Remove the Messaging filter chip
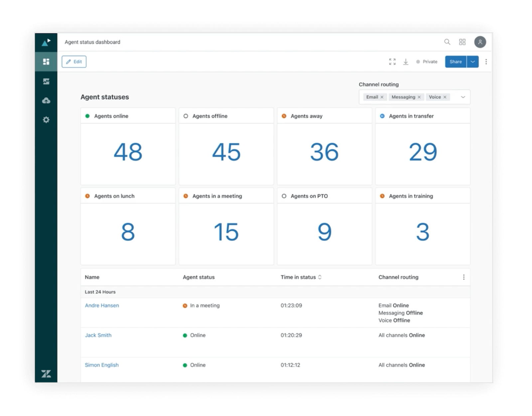Image resolution: width=532 pixels, height=416 pixels. [x=419, y=97]
